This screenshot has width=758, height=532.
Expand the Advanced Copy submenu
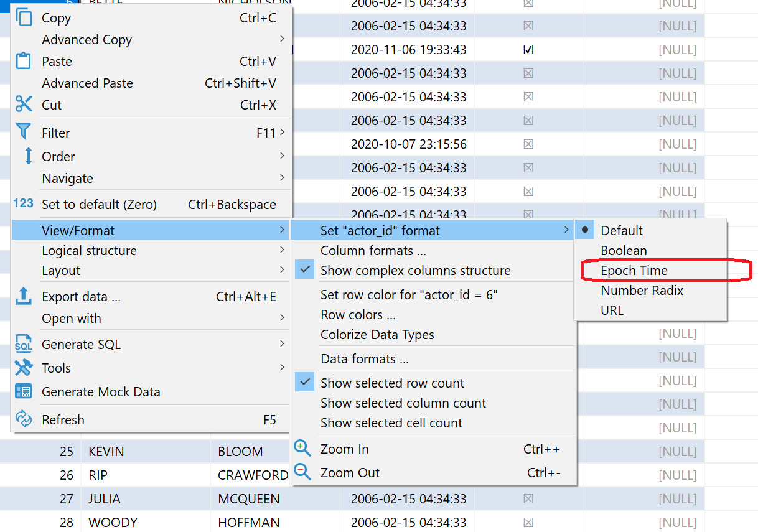87,39
